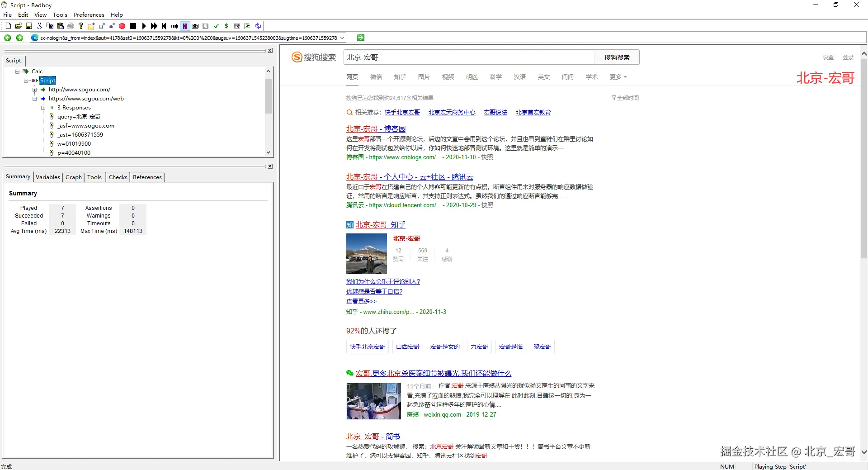Expand the 更多 dropdown in Sogou navigation
Image resolution: width=868 pixels, height=470 pixels.
(618, 77)
